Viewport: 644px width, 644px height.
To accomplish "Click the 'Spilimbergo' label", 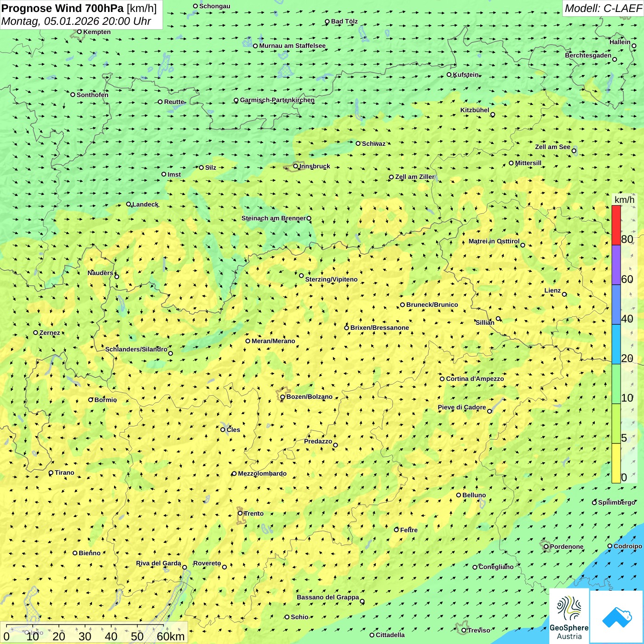I will click(616, 502).
